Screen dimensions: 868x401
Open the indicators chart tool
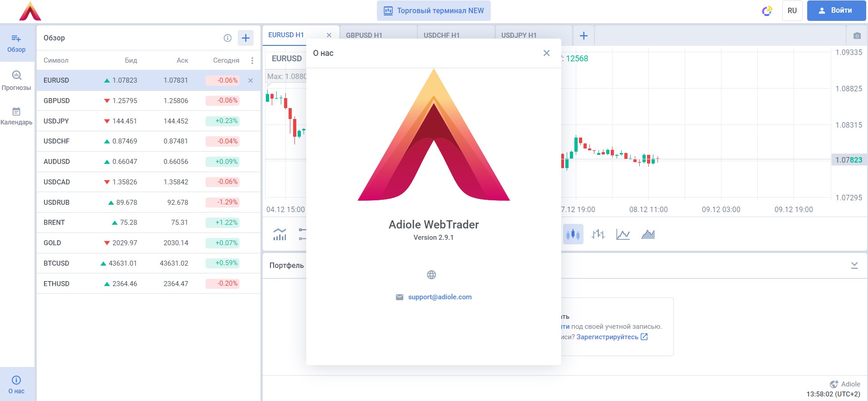[280, 234]
